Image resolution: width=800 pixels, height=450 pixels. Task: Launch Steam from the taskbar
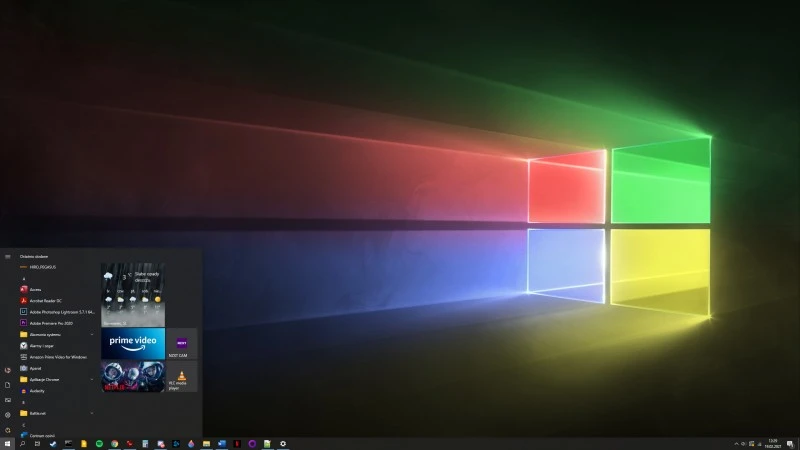53,444
